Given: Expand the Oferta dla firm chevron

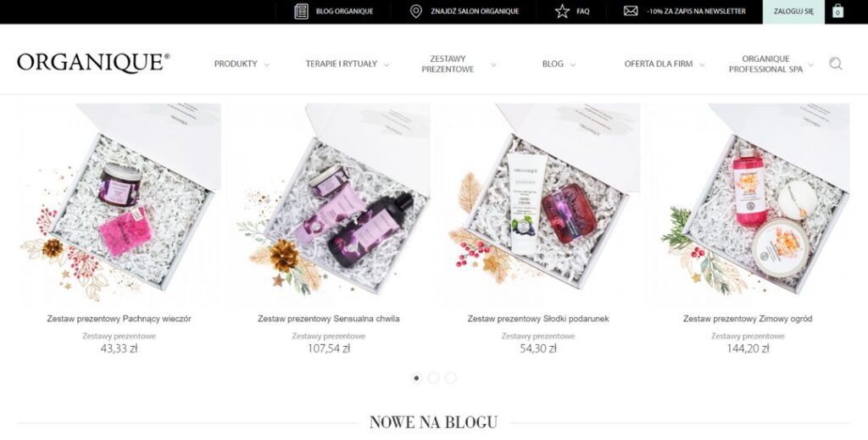Looking at the screenshot, I should [701, 64].
